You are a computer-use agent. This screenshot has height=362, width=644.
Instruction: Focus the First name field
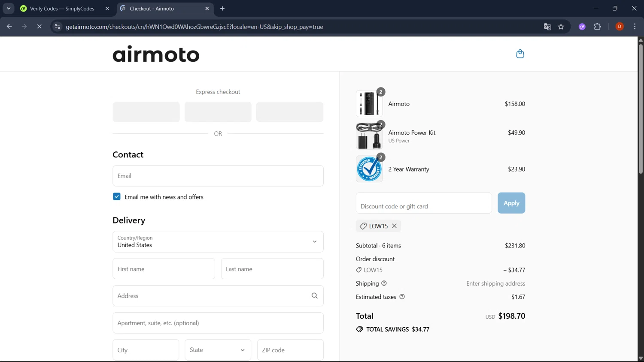tap(164, 269)
